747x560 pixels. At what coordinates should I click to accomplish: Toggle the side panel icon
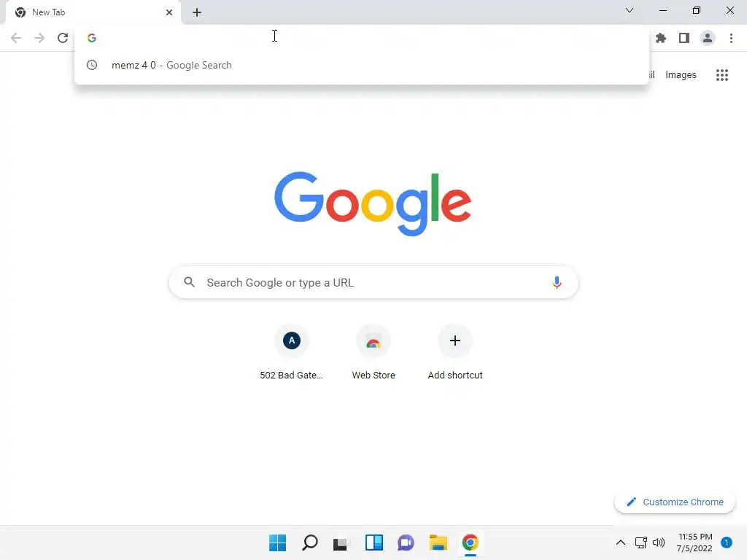(684, 38)
